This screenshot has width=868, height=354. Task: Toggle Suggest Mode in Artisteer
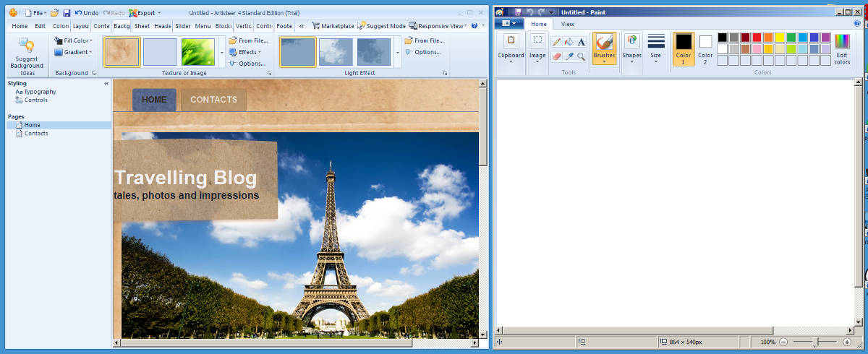tap(382, 26)
